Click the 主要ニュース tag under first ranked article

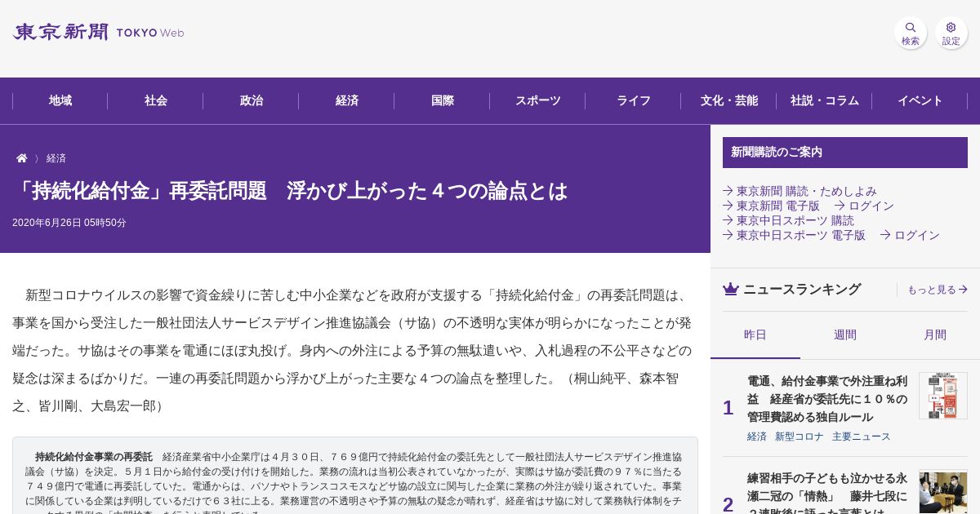coord(862,436)
